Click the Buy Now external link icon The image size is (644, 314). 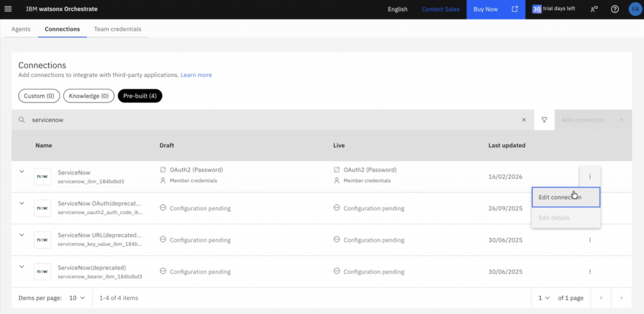tap(514, 9)
